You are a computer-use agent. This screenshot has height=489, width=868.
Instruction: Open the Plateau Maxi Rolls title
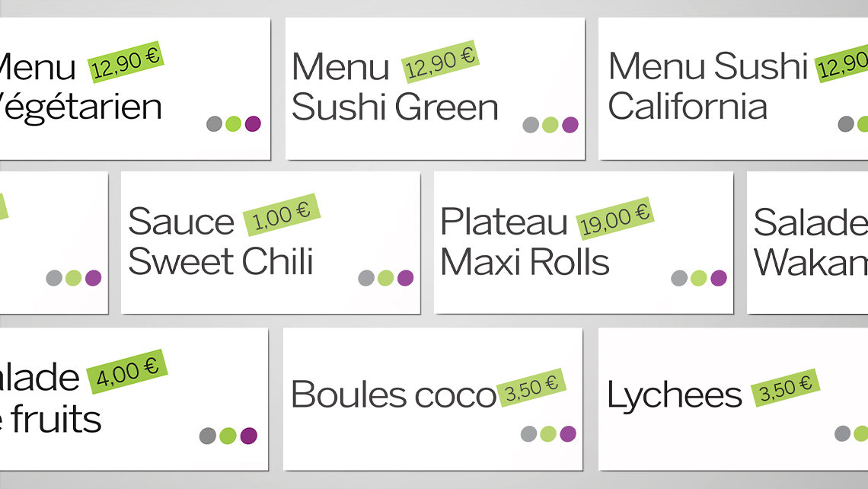click(x=525, y=242)
